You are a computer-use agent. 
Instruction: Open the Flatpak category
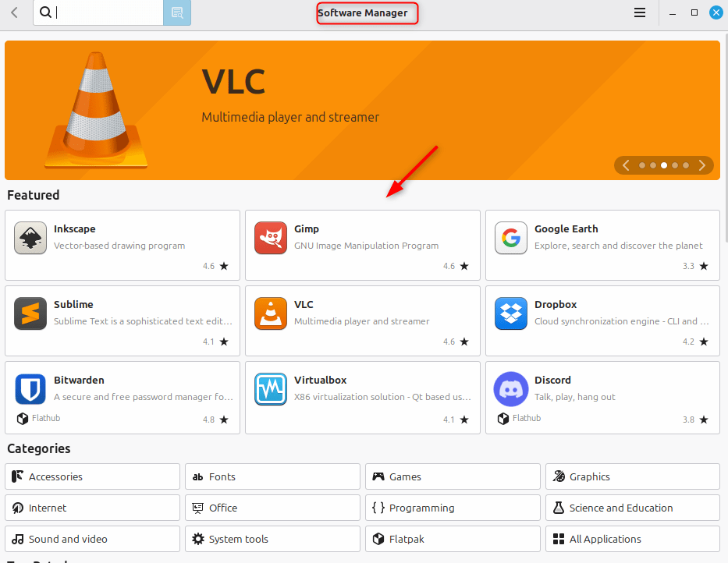click(453, 539)
